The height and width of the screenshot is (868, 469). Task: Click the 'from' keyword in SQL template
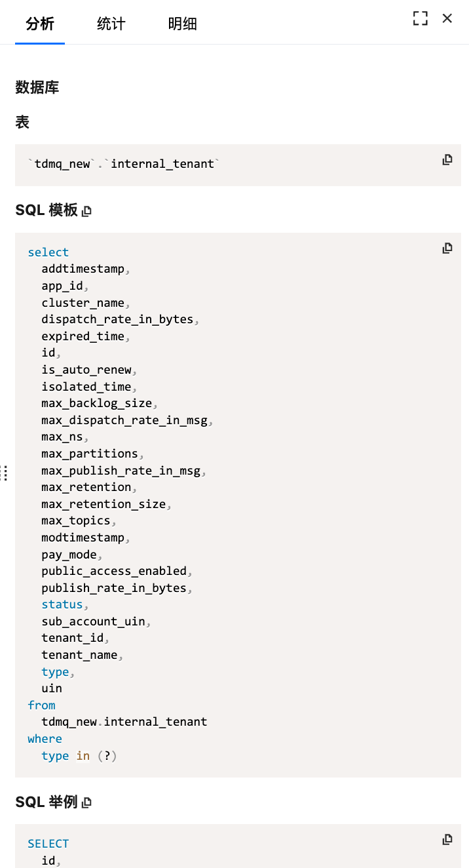tap(41, 705)
